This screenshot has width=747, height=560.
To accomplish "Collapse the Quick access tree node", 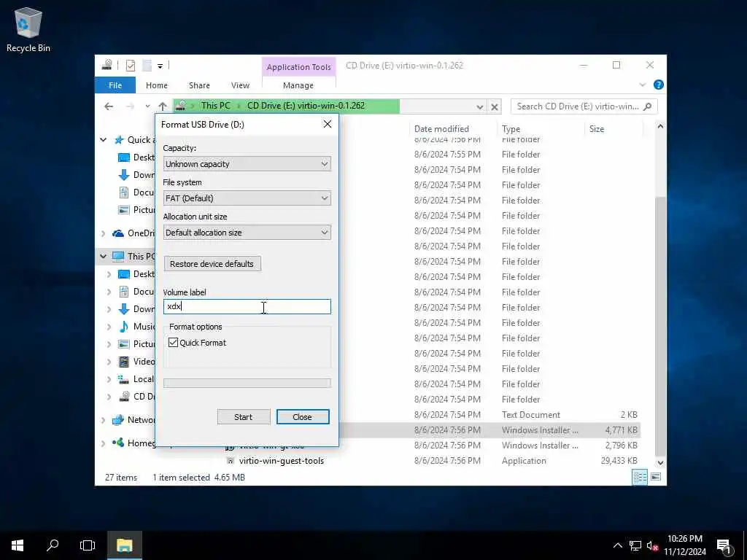I will coord(103,140).
